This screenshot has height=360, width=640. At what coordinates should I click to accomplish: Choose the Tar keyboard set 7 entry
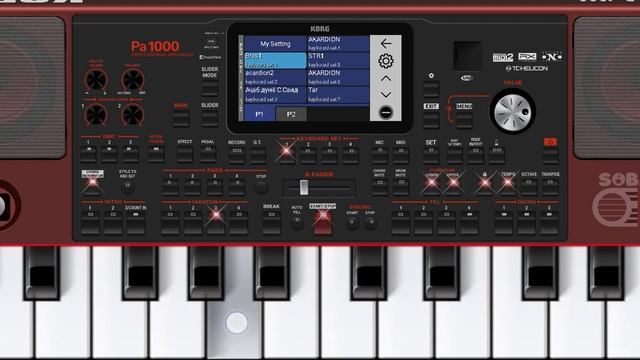(x=338, y=94)
